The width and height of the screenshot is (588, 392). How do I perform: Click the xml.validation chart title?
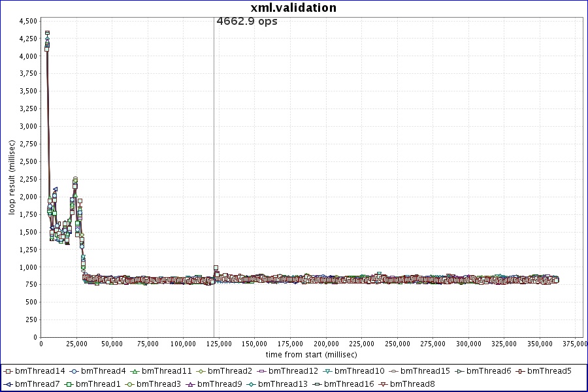pyautogui.click(x=293, y=8)
